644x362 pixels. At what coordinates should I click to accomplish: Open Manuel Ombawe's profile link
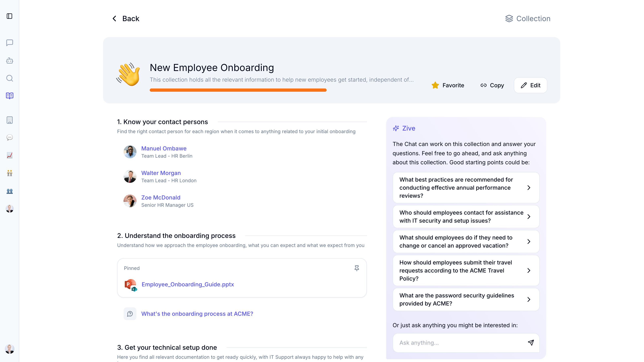tap(164, 148)
